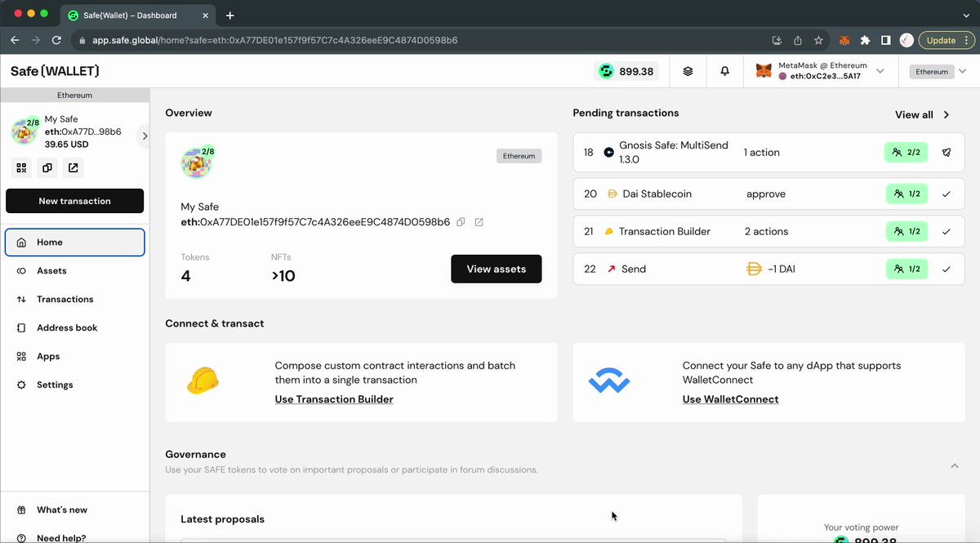This screenshot has width=980, height=543.
Task: Click the Tokens count 4
Action: pos(186,276)
